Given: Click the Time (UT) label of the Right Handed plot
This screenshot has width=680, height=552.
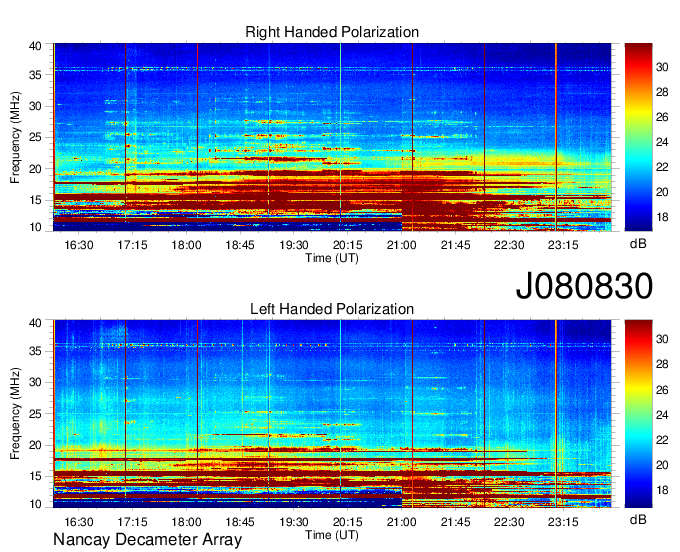Looking at the screenshot, I should pos(332,258).
